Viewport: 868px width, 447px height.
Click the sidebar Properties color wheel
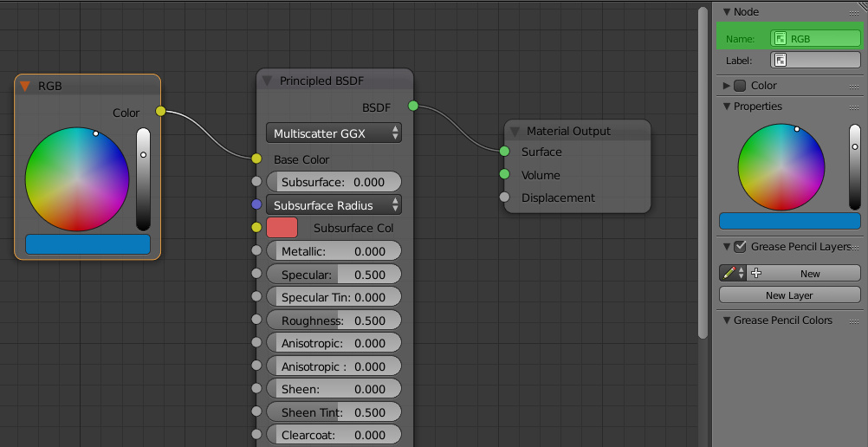tap(781, 166)
